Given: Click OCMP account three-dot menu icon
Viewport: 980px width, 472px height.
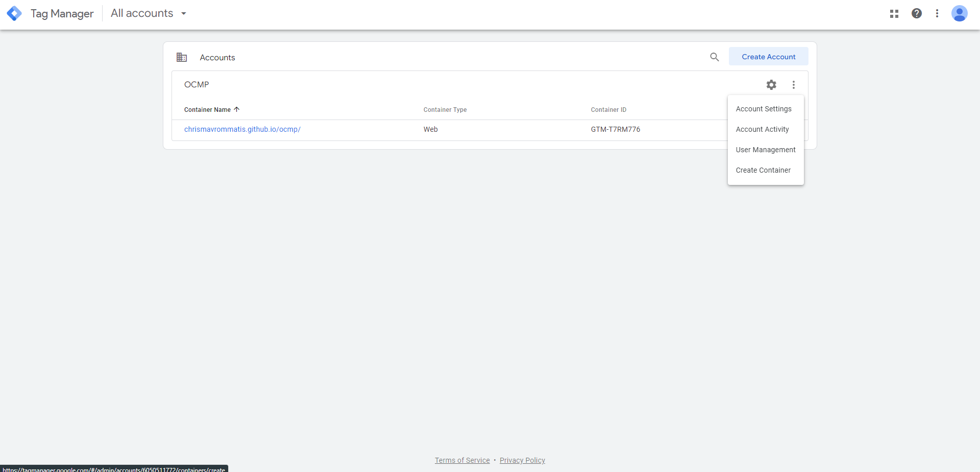Looking at the screenshot, I should point(794,85).
